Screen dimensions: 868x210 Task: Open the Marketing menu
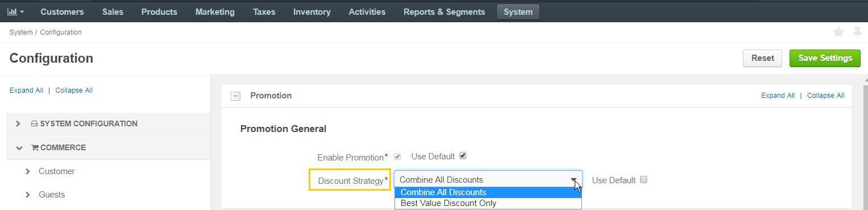pyautogui.click(x=215, y=11)
